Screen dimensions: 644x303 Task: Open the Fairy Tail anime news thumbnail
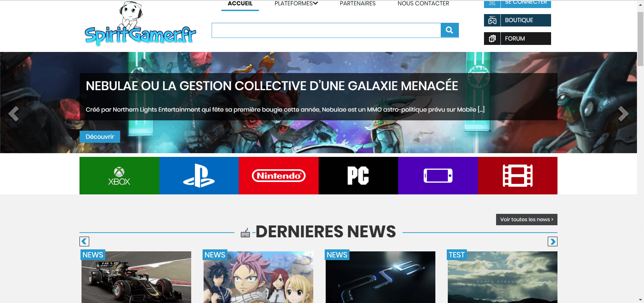(258, 277)
